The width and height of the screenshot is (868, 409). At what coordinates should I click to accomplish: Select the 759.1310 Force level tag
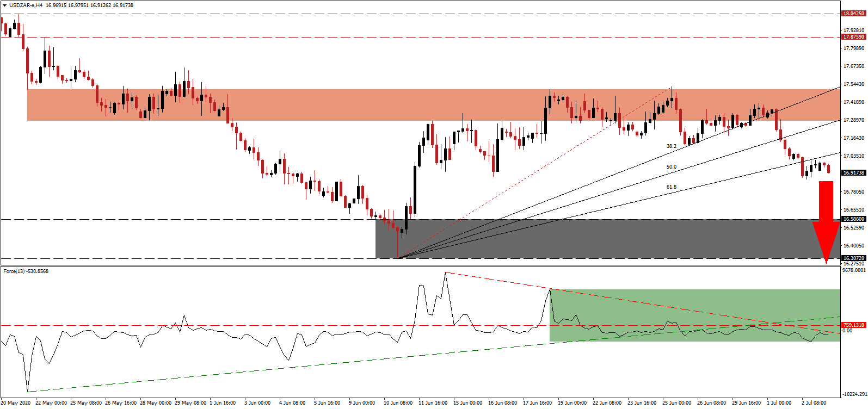coord(853,325)
